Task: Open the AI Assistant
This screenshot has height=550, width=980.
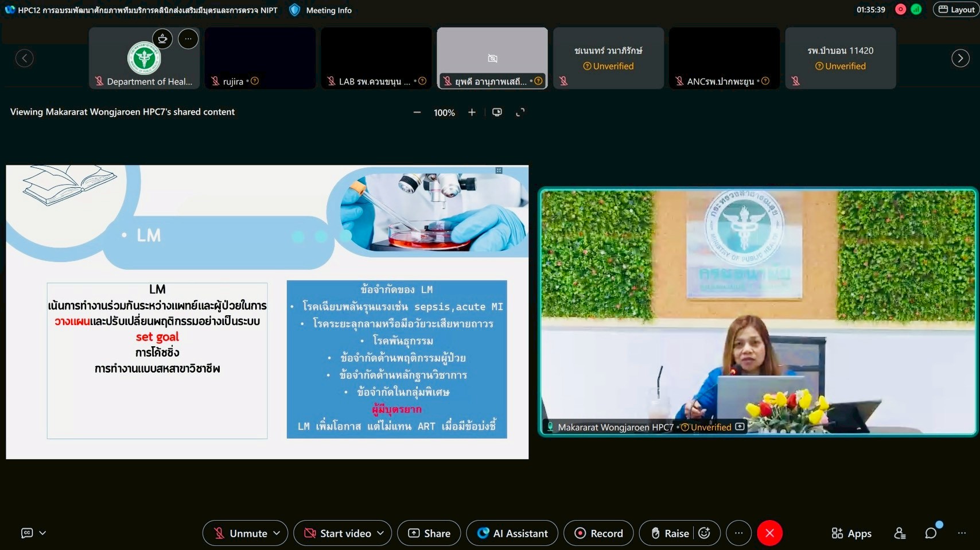Action: (512, 533)
